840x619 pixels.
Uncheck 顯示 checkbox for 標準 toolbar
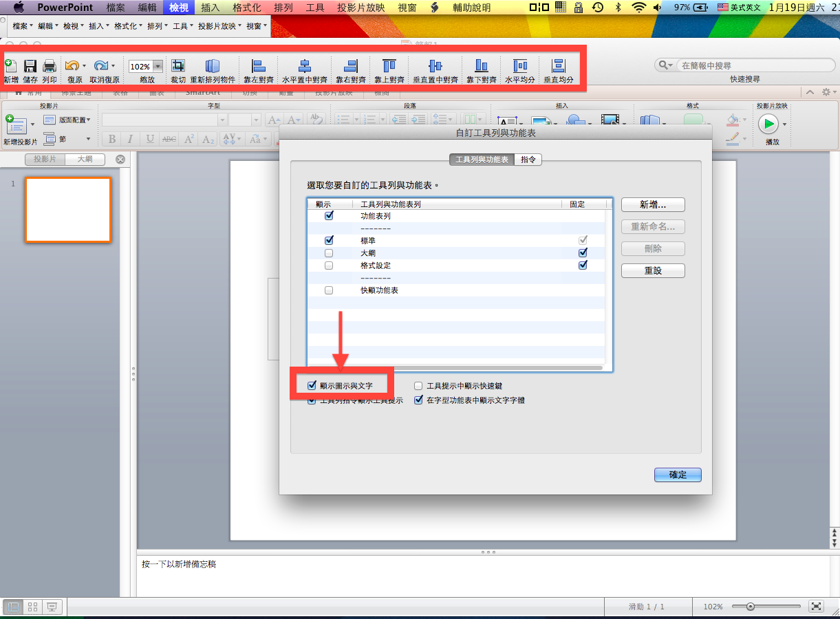(329, 241)
